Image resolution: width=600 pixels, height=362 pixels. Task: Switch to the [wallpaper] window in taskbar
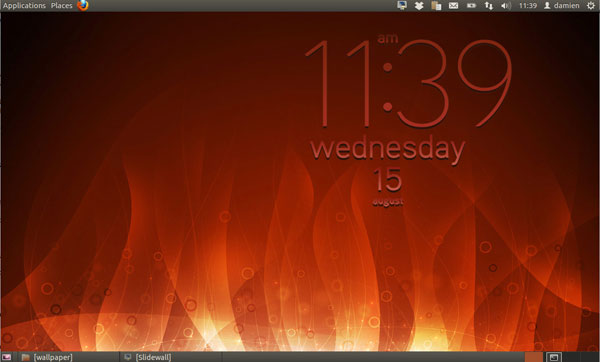click(69, 357)
